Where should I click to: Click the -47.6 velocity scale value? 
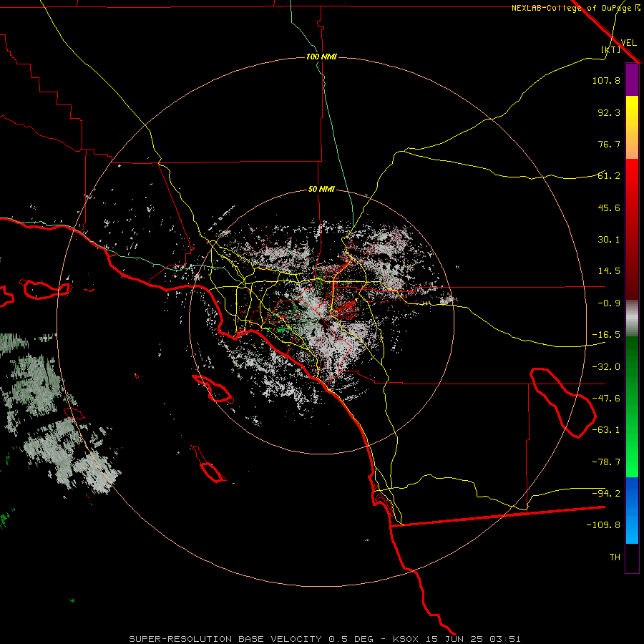click(606, 399)
